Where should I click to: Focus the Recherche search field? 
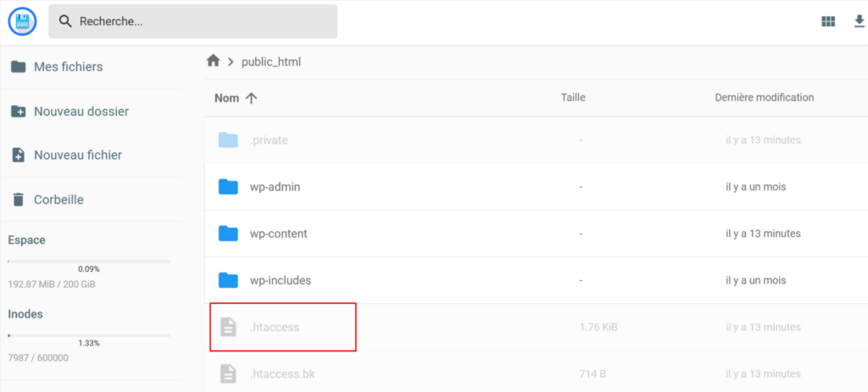[203, 22]
